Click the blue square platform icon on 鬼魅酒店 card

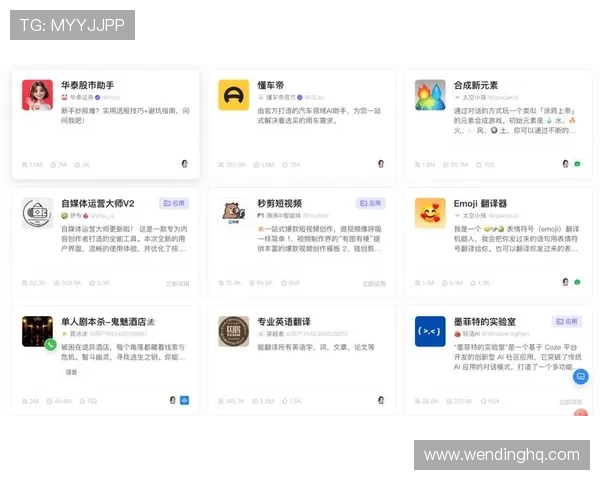click(184, 400)
